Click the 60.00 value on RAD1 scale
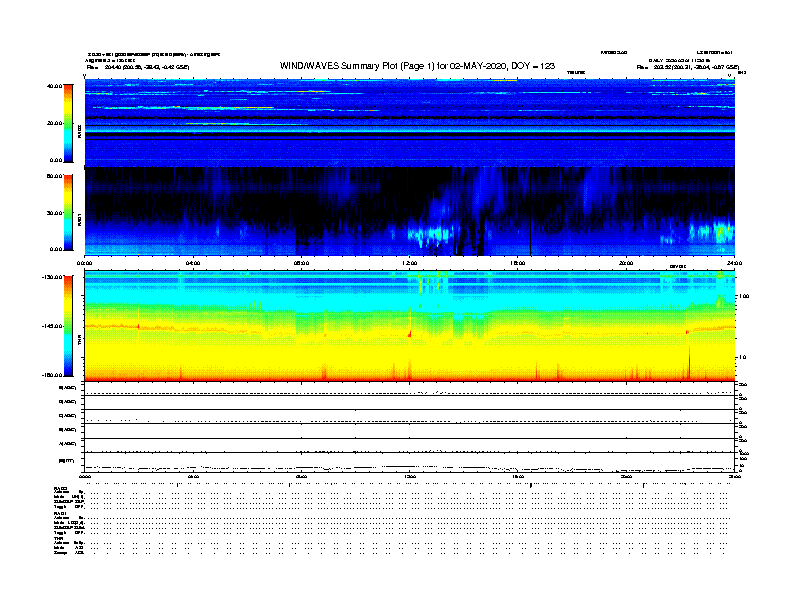Image resolution: width=792 pixels, height=612 pixels. tap(54, 176)
